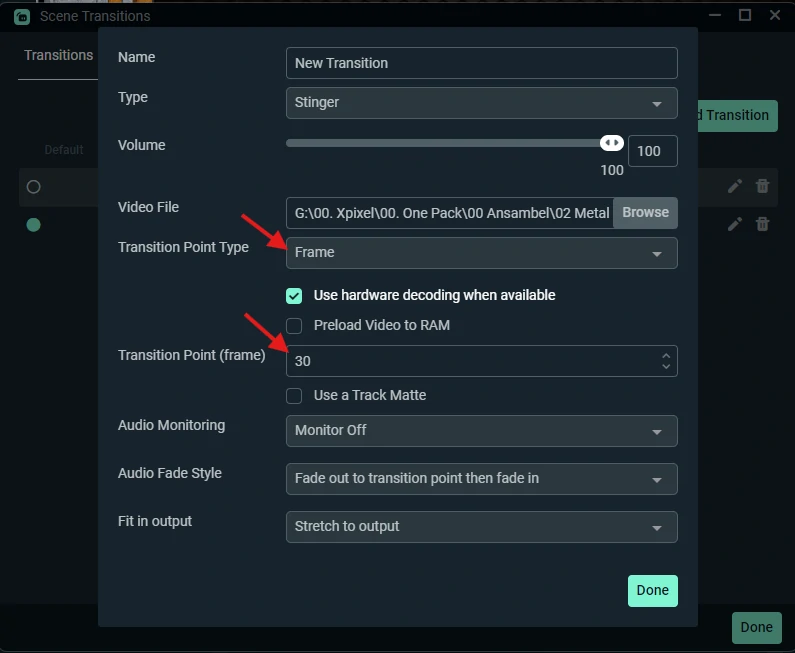Click the Volume slider handle

coord(611,143)
